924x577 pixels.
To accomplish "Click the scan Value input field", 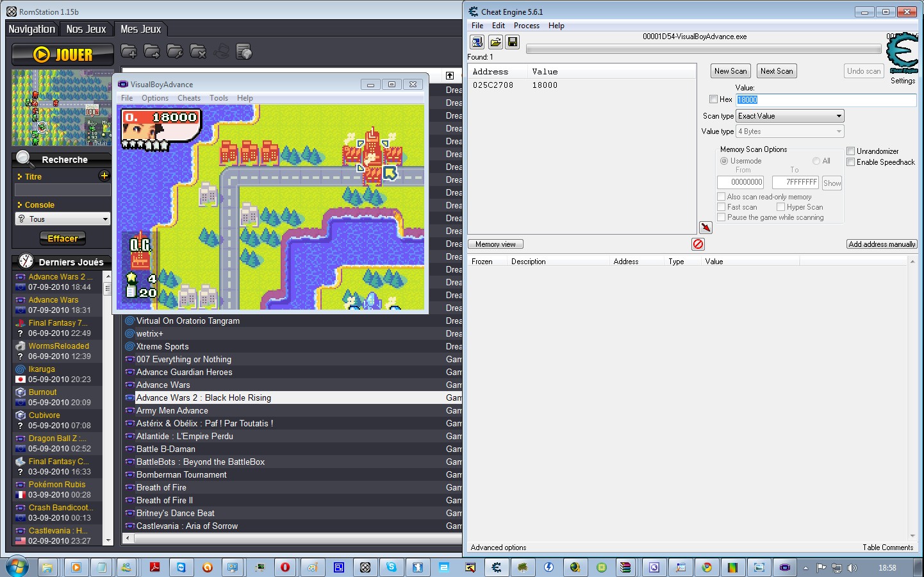I will [826, 100].
